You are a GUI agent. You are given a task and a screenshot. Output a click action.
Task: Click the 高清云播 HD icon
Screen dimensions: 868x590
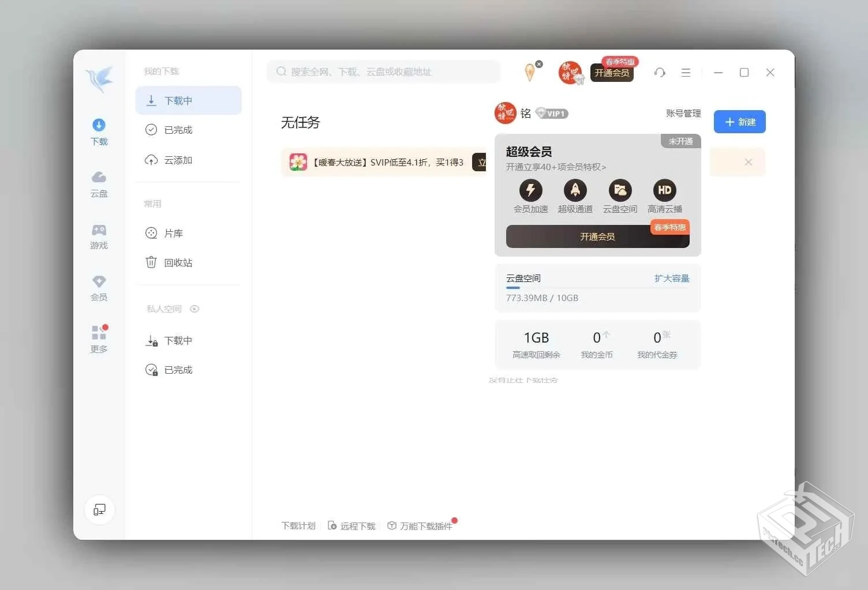(664, 190)
